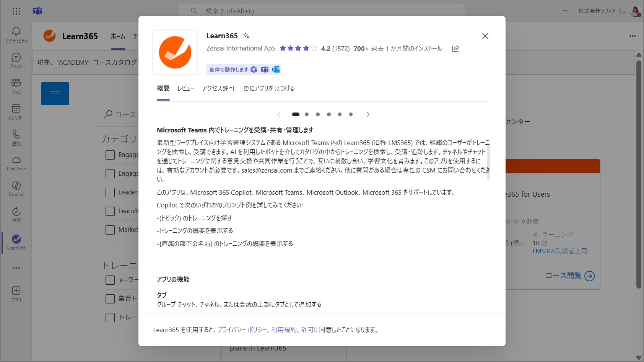
Task: Check the second Engage category checkbox
Action: click(x=110, y=174)
